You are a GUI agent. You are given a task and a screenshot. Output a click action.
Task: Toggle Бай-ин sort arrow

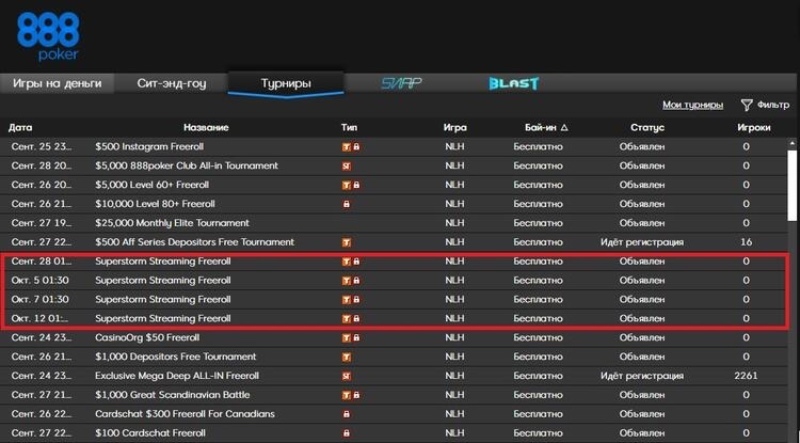pos(564,128)
